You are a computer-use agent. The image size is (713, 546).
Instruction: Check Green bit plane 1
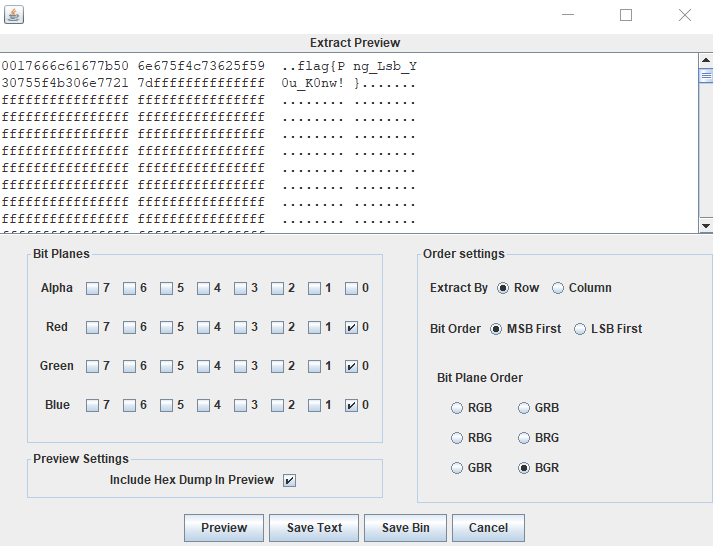tap(314, 366)
